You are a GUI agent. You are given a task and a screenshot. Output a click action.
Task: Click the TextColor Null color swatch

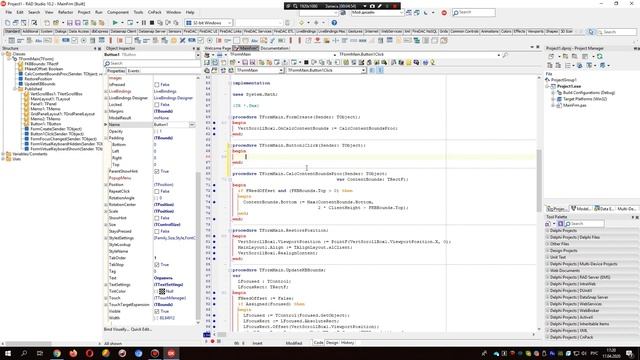pos(162,291)
